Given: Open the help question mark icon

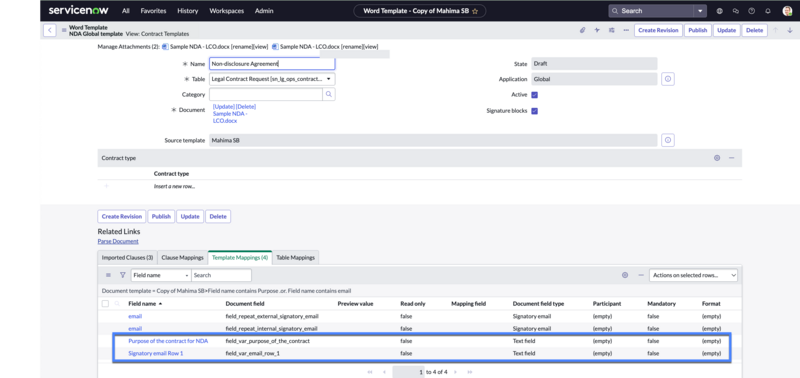Looking at the screenshot, I should click(752, 11).
